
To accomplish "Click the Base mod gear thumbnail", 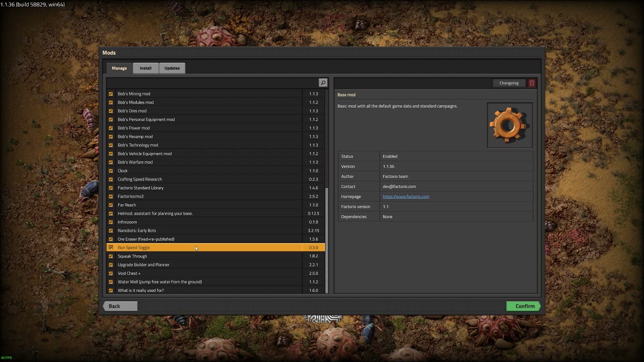I will pyautogui.click(x=510, y=125).
